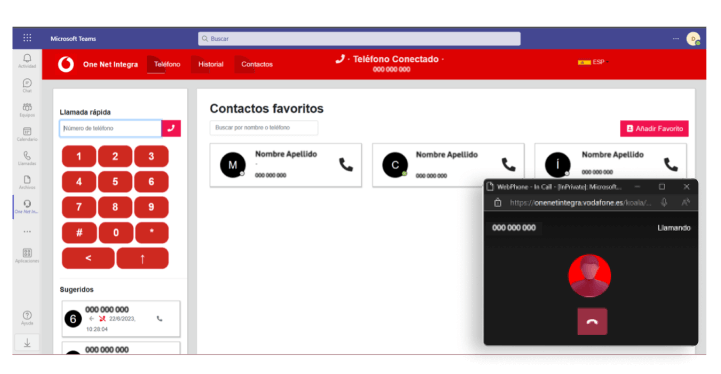The width and height of the screenshot is (721, 374).
Task: Click dial pad number 5
Action: (x=115, y=182)
